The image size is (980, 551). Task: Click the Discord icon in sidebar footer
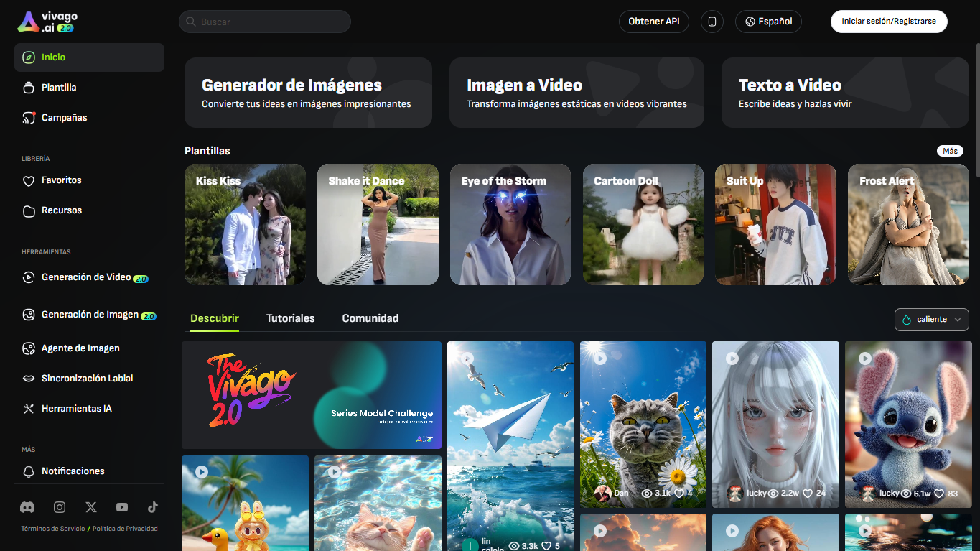tap(27, 507)
